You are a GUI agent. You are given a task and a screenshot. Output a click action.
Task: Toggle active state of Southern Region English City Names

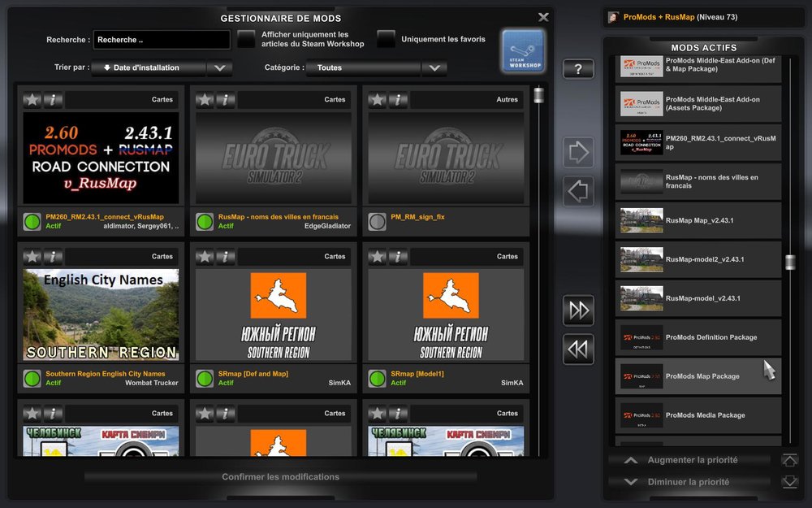point(32,379)
